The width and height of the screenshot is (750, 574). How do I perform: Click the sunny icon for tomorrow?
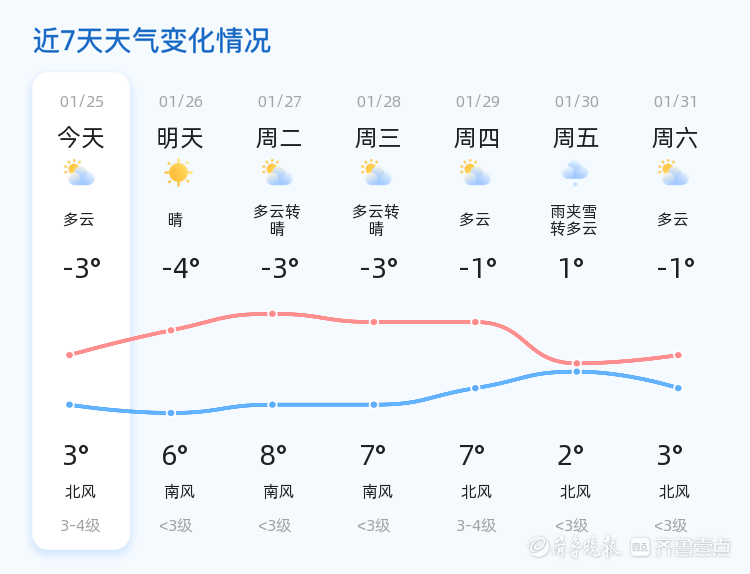coord(178,173)
